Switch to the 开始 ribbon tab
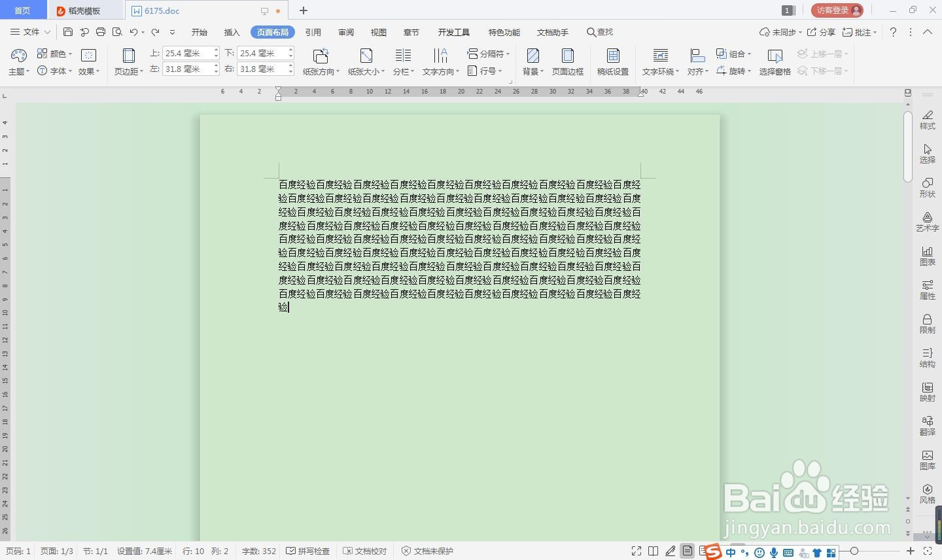This screenshot has width=942, height=560. pyautogui.click(x=200, y=32)
